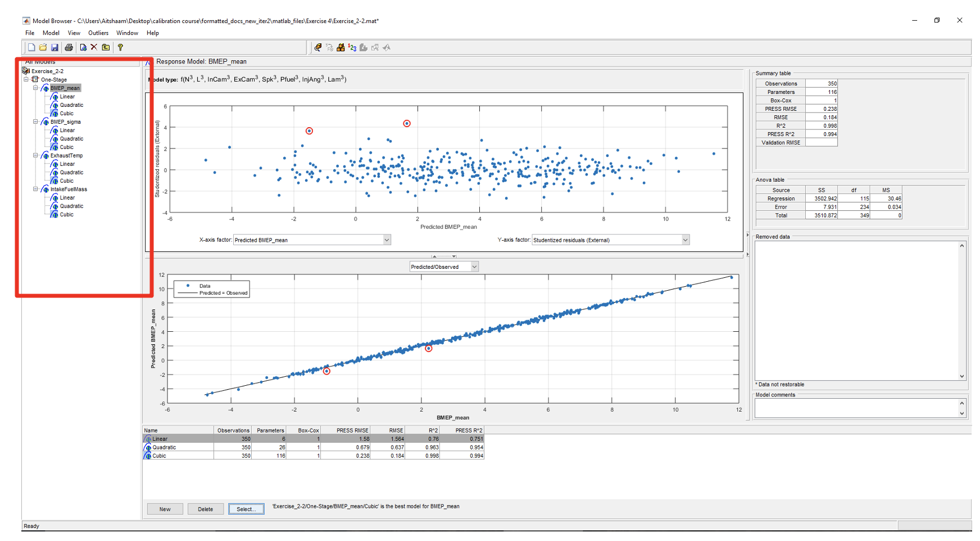Viewport: 980px width, 541px height.
Task: Click Removed data list scroll up arrow
Action: click(962, 246)
